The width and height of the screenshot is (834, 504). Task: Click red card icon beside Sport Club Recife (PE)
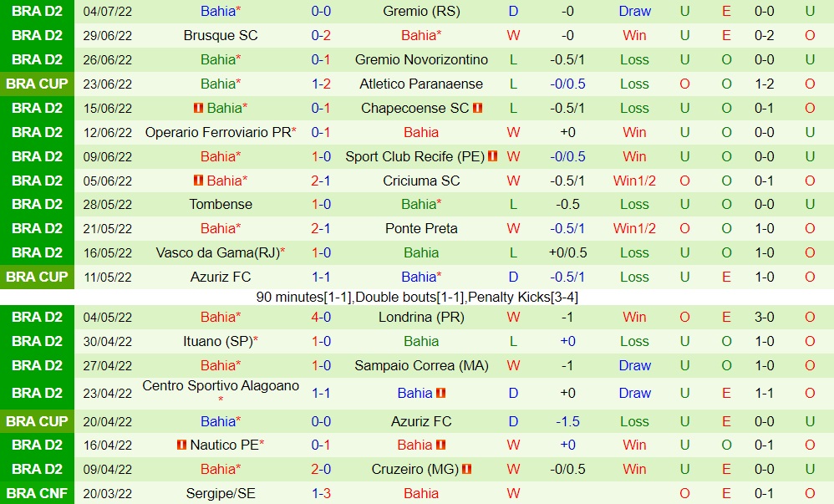493,157
